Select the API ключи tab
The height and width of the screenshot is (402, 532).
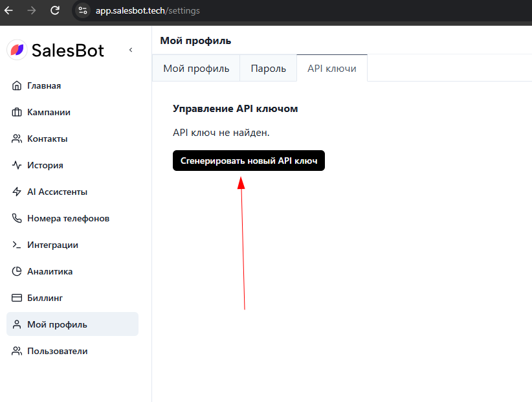[x=332, y=68]
